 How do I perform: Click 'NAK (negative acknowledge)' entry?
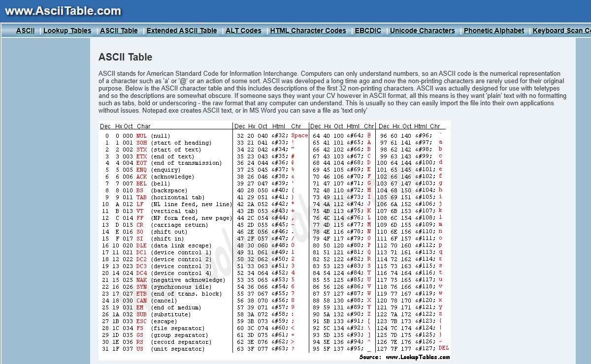coord(180,280)
